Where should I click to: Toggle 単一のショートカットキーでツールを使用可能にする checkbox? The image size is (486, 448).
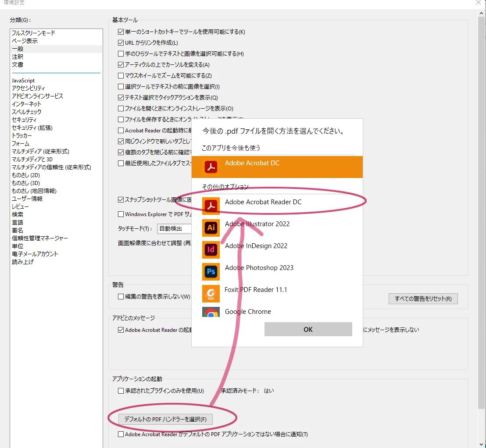pos(121,32)
